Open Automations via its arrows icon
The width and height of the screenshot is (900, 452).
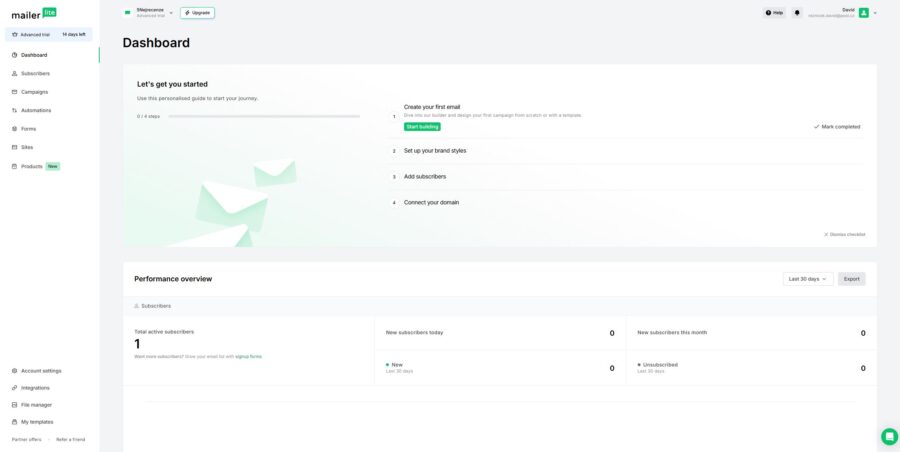pos(14,110)
